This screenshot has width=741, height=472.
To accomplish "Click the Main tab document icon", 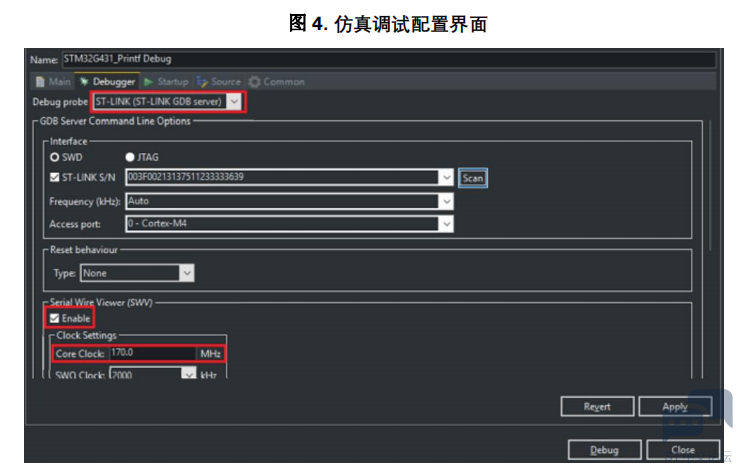I will (x=40, y=82).
